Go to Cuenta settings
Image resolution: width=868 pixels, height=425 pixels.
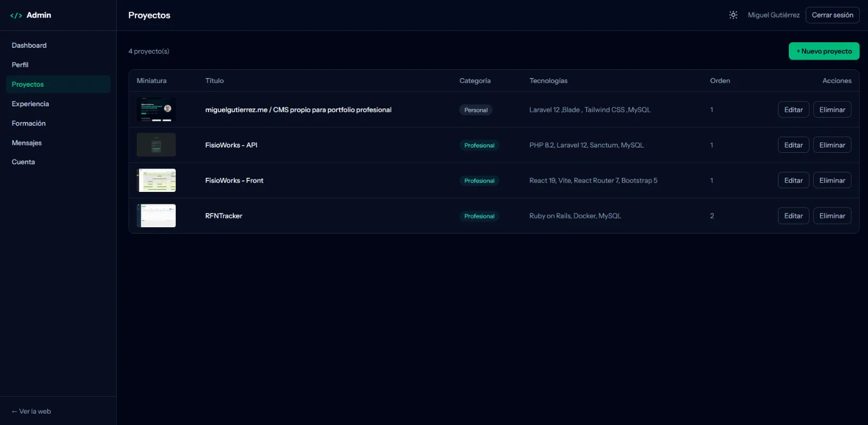(x=58, y=162)
